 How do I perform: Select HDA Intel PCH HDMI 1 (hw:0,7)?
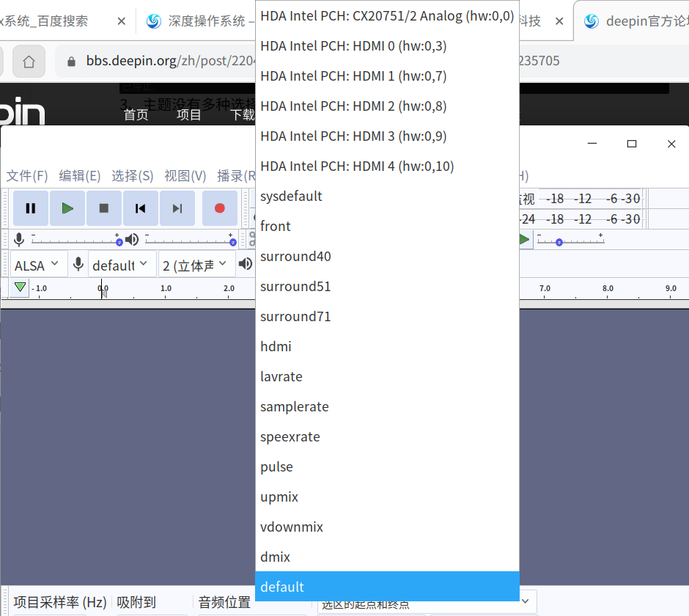(x=387, y=76)
